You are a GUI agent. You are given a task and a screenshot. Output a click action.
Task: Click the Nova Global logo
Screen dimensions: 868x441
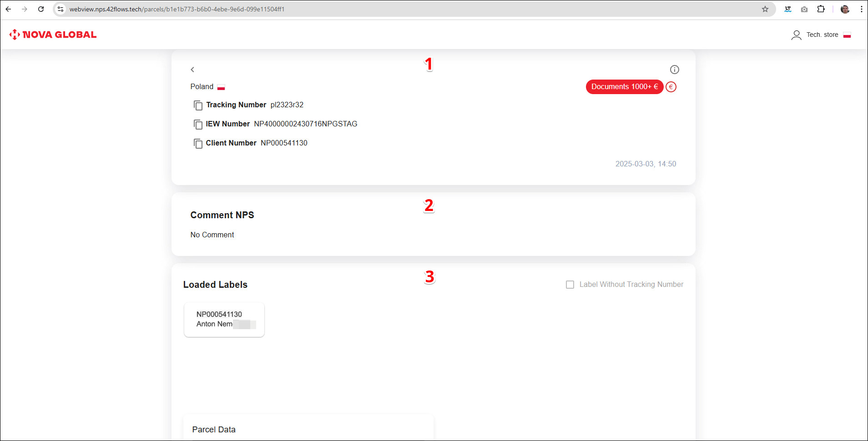coord(53,35)
